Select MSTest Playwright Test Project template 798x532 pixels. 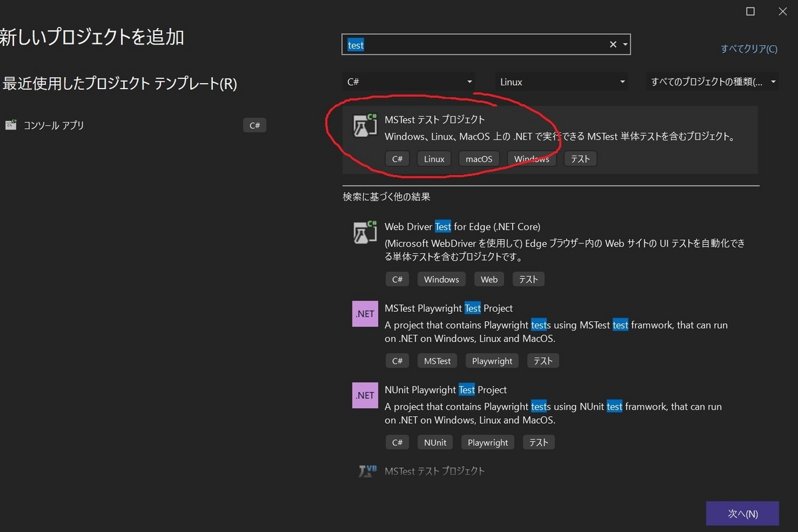click(550, 334)
